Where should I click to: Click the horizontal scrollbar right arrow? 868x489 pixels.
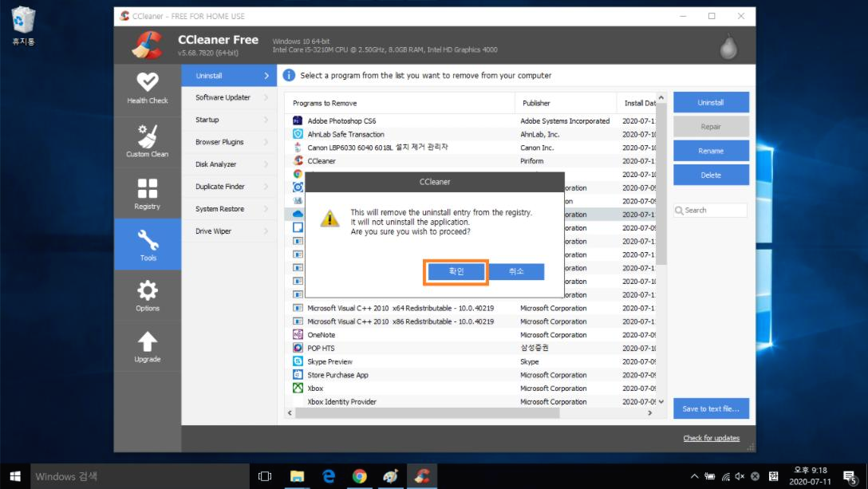(x=650, y=413)
